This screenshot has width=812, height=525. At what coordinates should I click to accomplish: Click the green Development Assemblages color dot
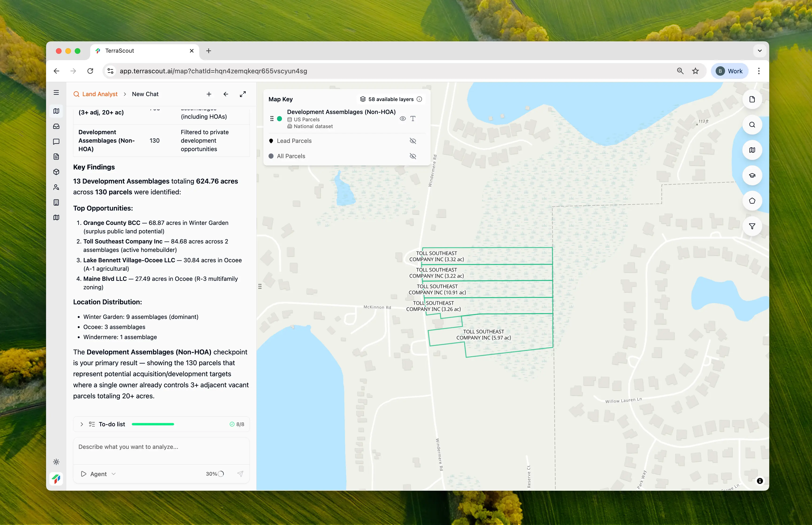coord(279,119)
